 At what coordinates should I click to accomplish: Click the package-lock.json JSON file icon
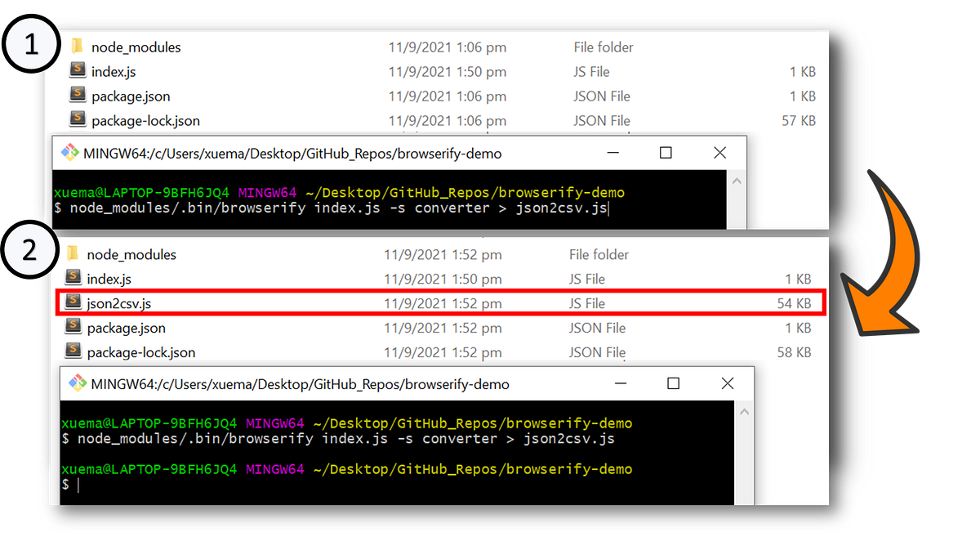click(x=76, y=120)
